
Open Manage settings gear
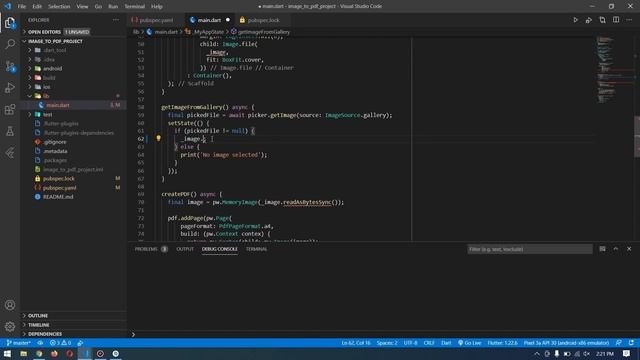(10, 326)
